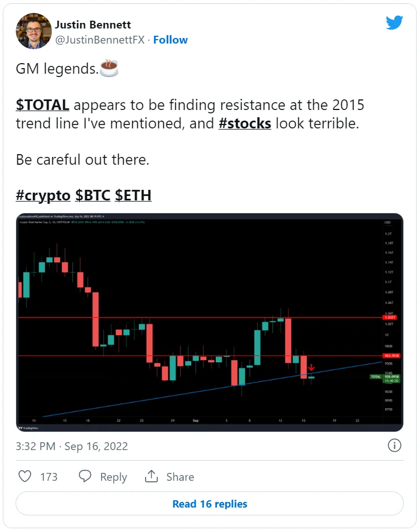420x531 pixels.
Task: Click the $ETH cashtag
Action: (133, 195)
